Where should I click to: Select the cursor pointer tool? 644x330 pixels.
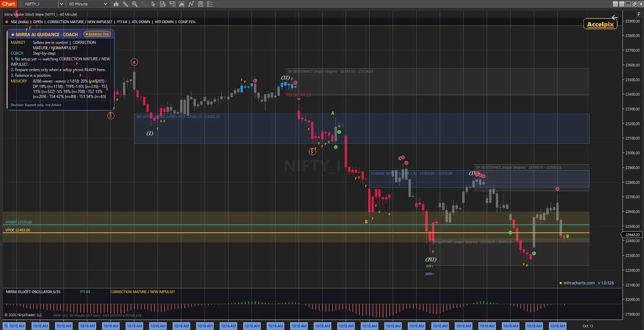pyautogui.click(x=153, y=4)
